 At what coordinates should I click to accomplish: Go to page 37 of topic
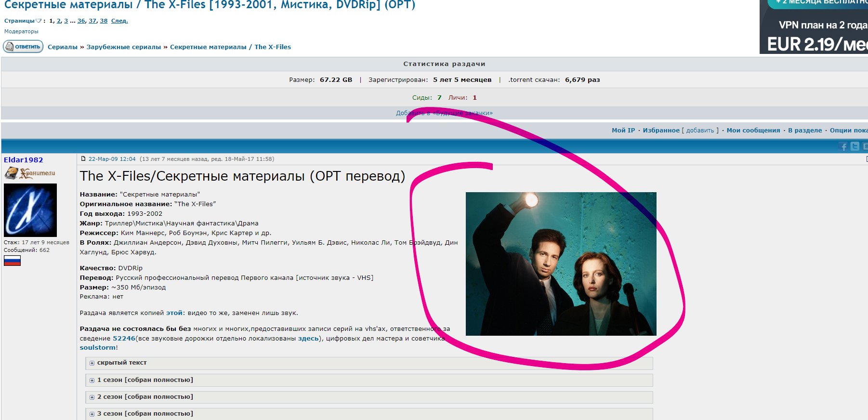[x=92, y=21]
